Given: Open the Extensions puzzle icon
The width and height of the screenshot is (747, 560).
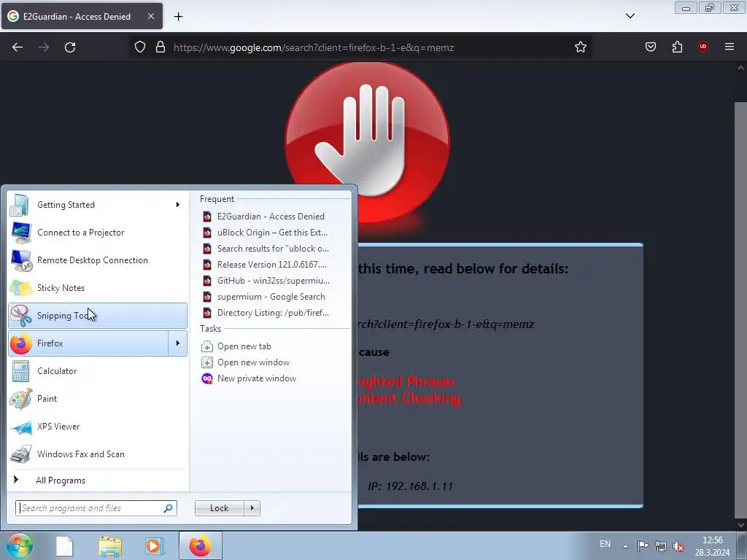Looking at the screenshot, I should [x=677, y=47].
